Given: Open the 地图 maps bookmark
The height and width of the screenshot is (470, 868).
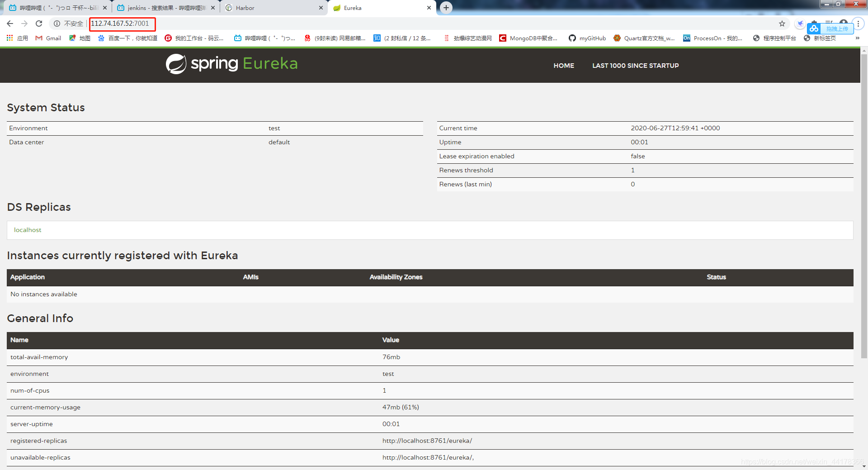Looking at the screenshot, I should (x=80, y=38).
